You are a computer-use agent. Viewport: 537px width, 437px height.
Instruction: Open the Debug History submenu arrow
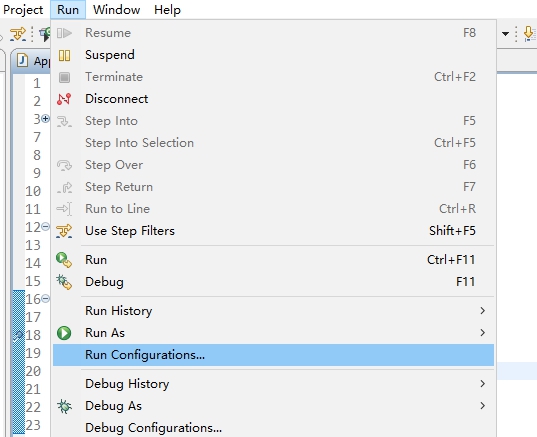click(483, 384)
